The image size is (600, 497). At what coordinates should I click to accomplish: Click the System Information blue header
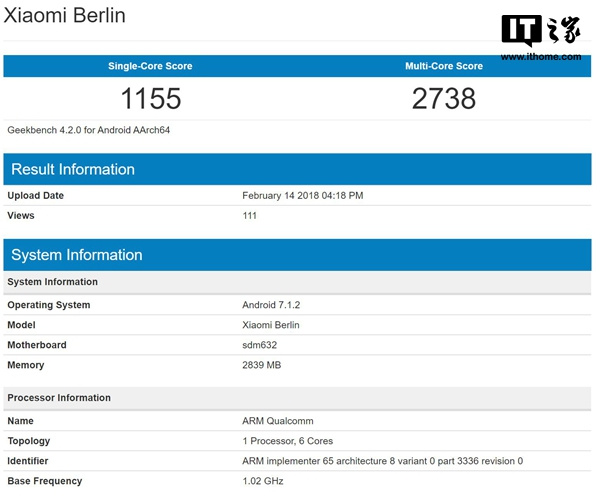297,255
